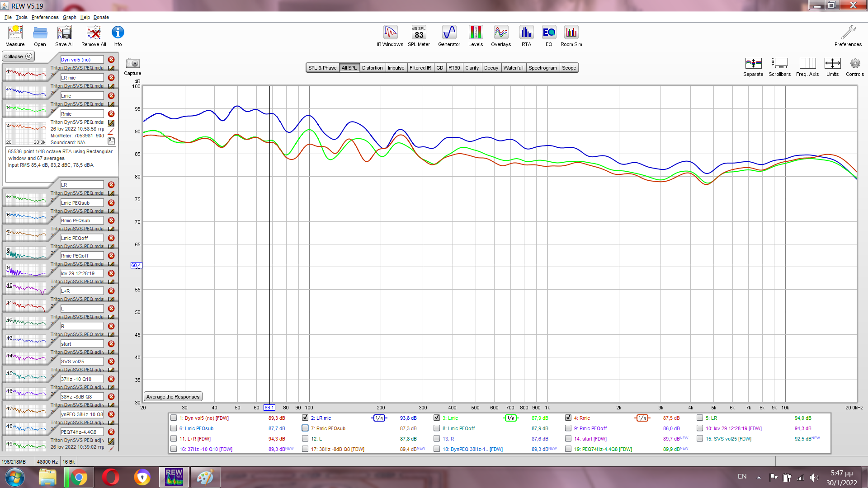The image size is (868, 488).
Task: Open the Tools menu
Action: pyautogui.click(x=21, y=17)
